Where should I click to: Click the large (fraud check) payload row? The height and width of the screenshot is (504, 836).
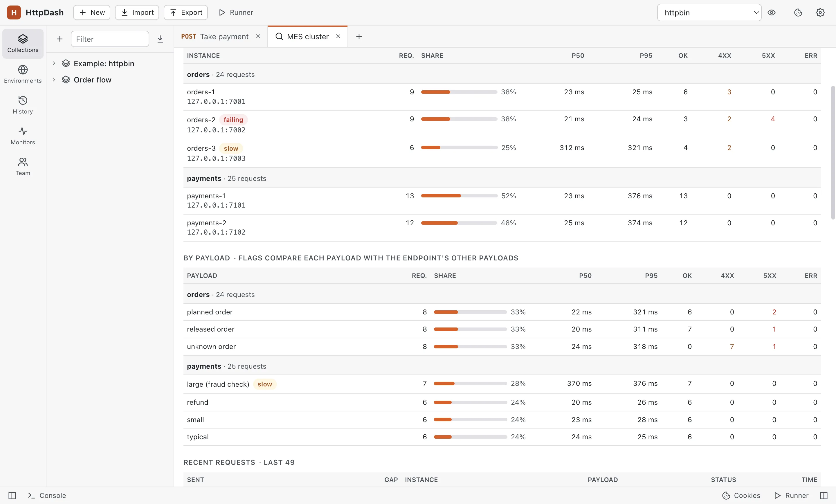(x=502, y=384)
